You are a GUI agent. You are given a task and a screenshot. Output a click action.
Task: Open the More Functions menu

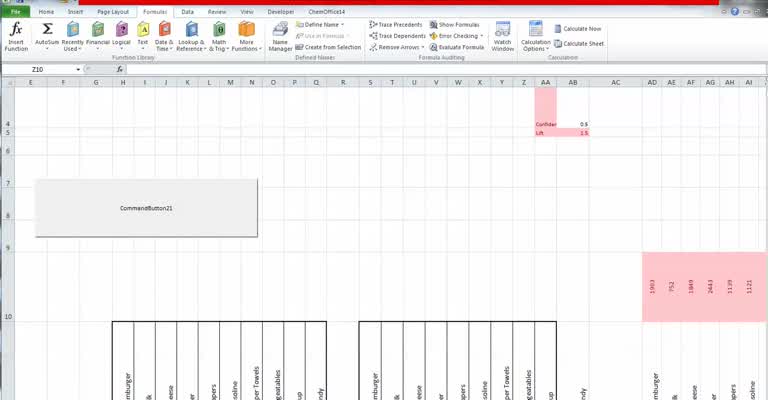pyautogui.click(x=246, y=36)
